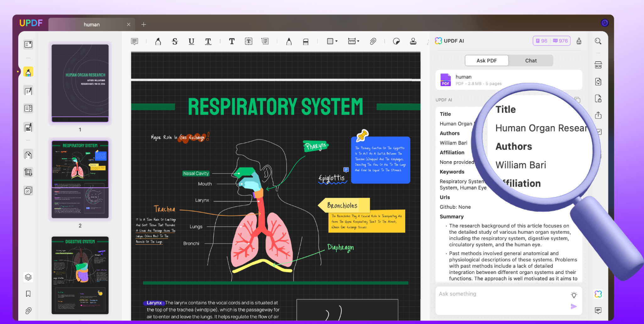Expand the rectangle shape dropdown
Screen dimensions: 644x324
coord(336,41)
